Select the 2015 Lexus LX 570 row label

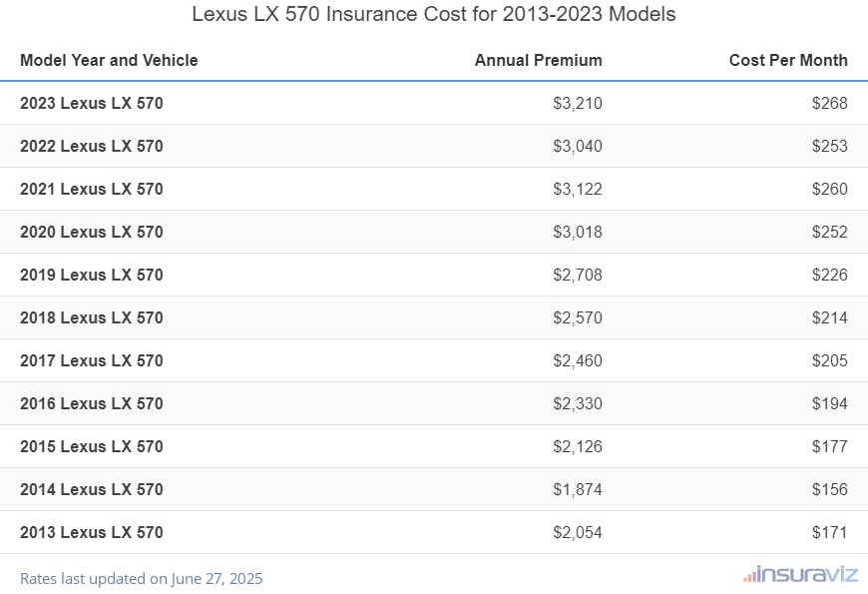[x=92, y=446]
